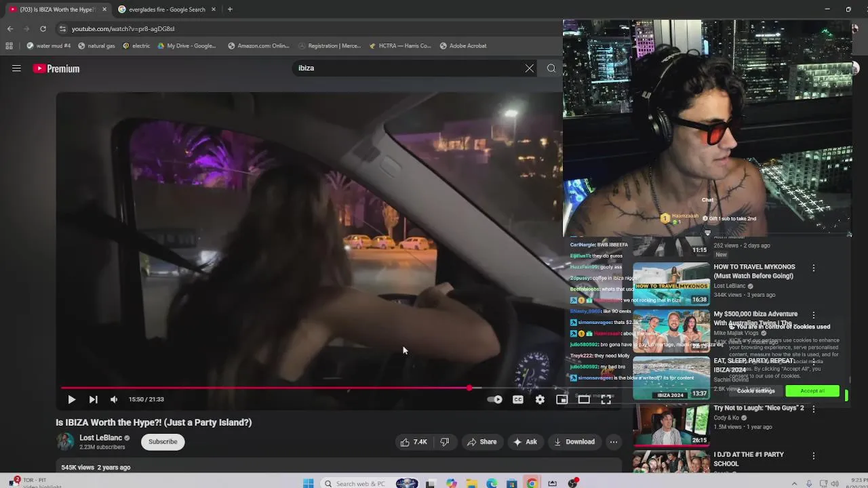Enable theater mode in player
868x488 pixels.
[584, 400]
